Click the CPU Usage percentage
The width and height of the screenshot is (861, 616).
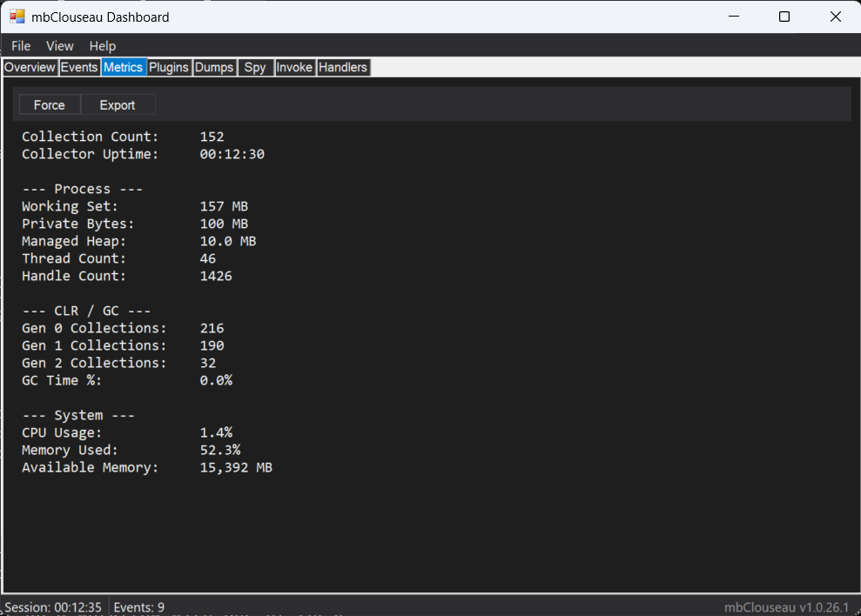point(215,432)
